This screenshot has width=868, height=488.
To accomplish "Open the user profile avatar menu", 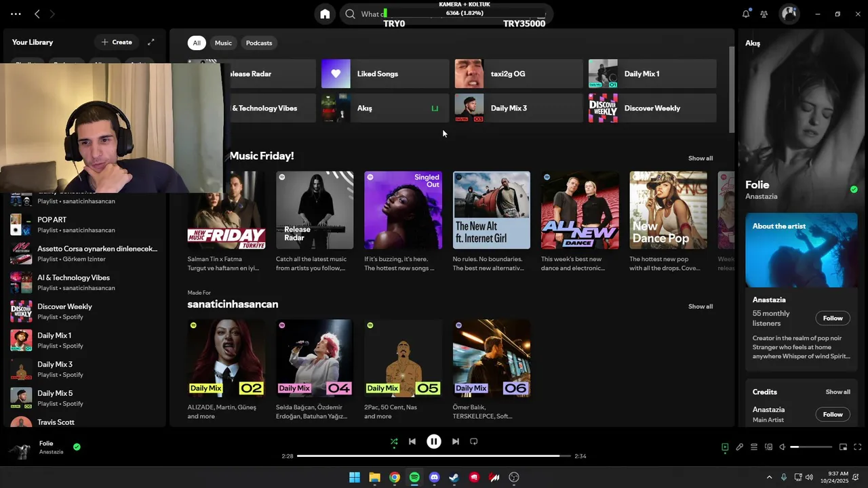I will tap(789, 14).
